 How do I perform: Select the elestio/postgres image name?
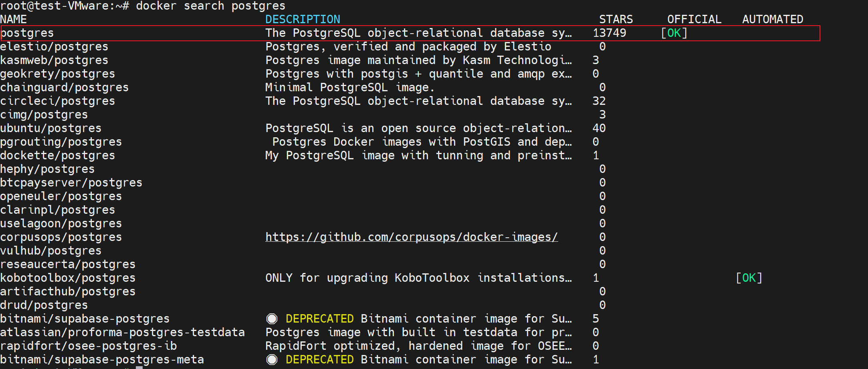tap(54, 46)
